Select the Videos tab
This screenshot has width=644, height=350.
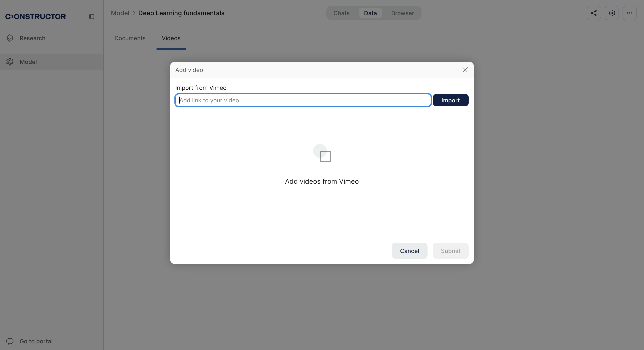tap(171, 38)
